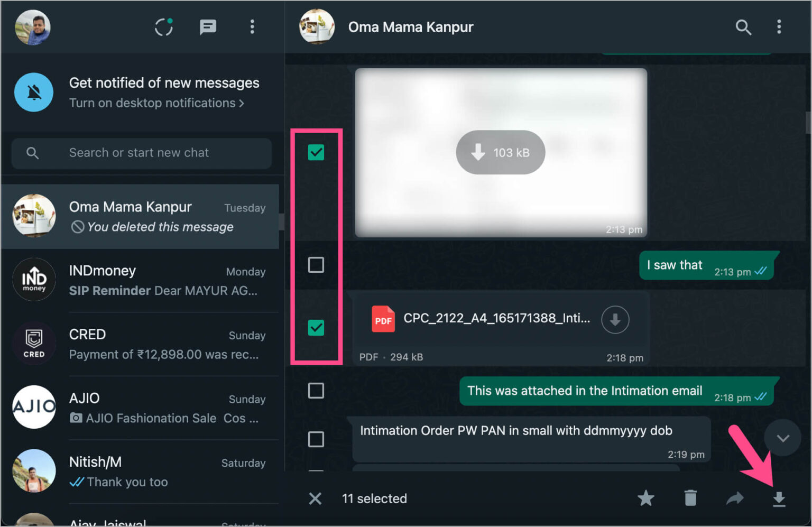Uncheck the selected CPC PDF message
The height and width of the screenshot is (527, 812).
click(x=316, y=328)
